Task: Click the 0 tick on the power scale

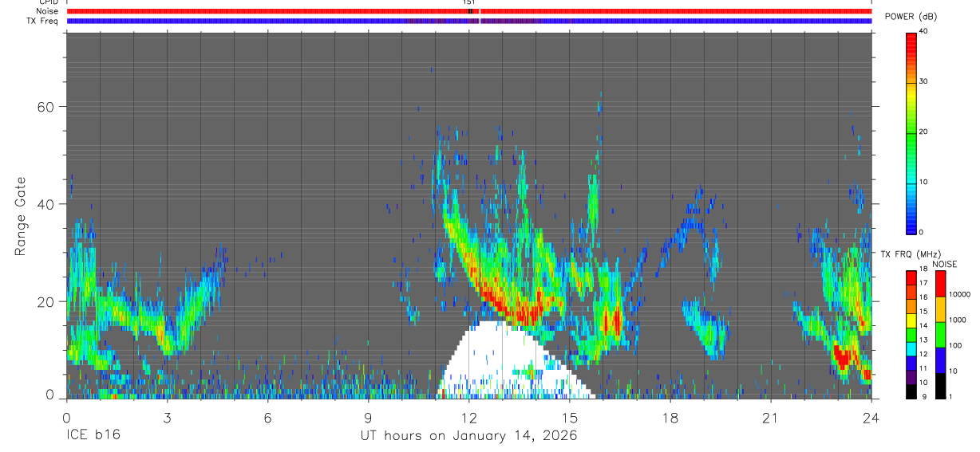Action: [x=922, y=232]
